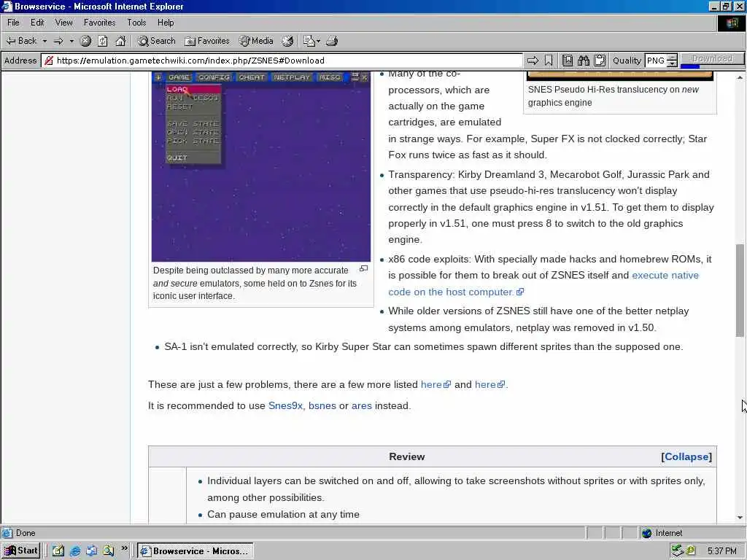The image size is (747, 560).
Task: Click the Go arrow beside the address bar
Action: [x=533, y=61]
